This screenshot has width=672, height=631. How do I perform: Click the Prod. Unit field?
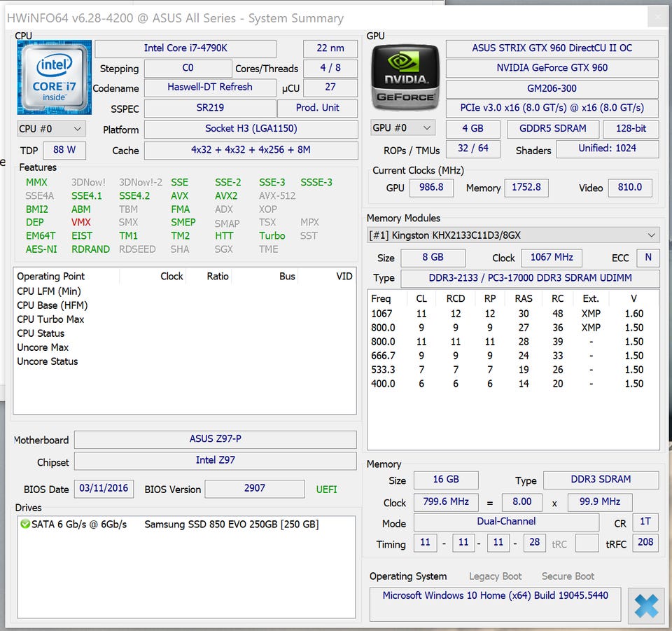pos(317,108)
